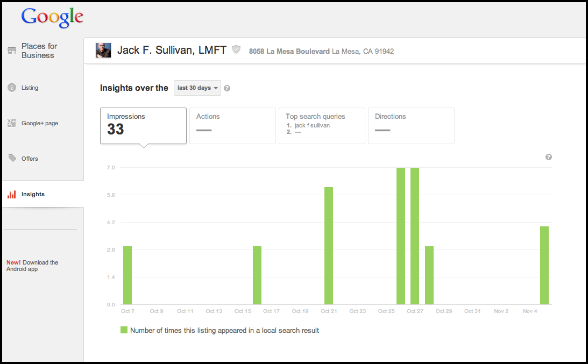The image size is (588, 364).
Task: Click the Nov 2 axis label
Action: click(501, 311)
